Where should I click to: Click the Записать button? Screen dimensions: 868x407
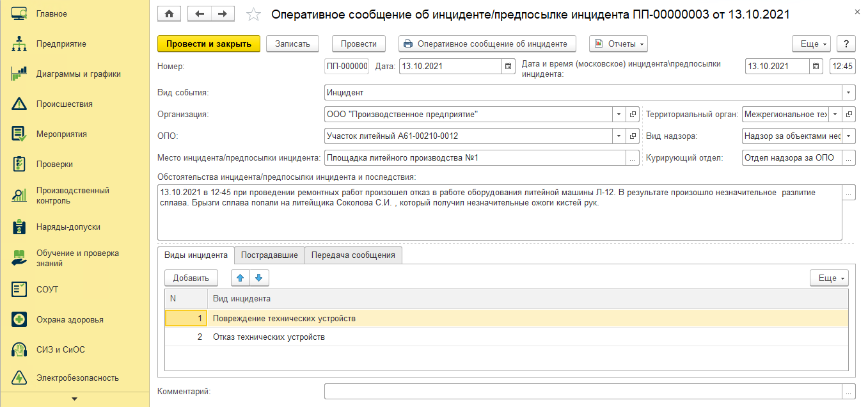292,44
